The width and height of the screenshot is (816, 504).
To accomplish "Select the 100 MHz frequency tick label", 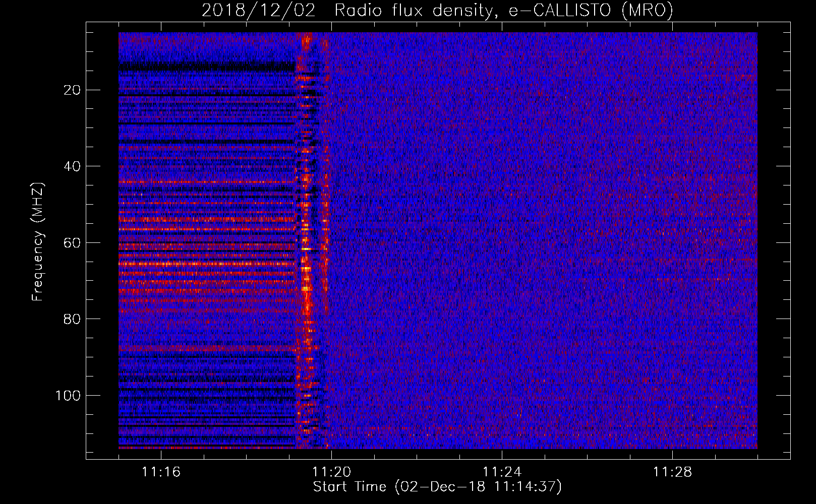I will [68, 396].
